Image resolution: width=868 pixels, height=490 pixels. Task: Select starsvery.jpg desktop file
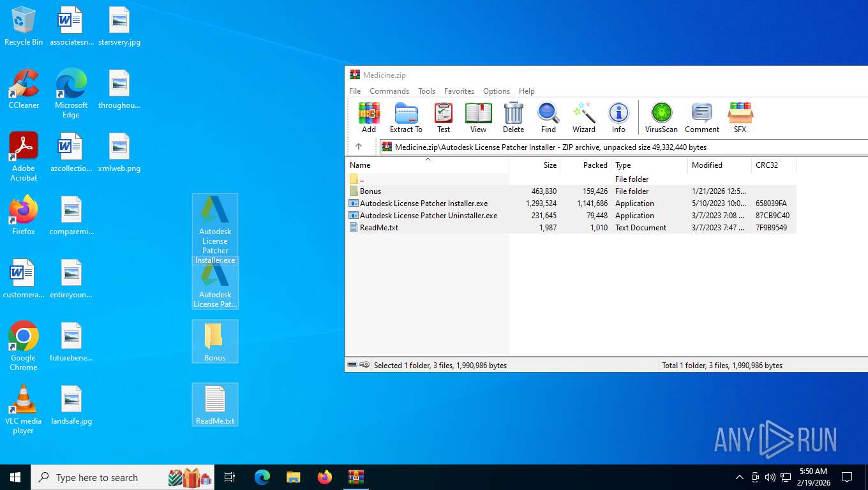119,27
